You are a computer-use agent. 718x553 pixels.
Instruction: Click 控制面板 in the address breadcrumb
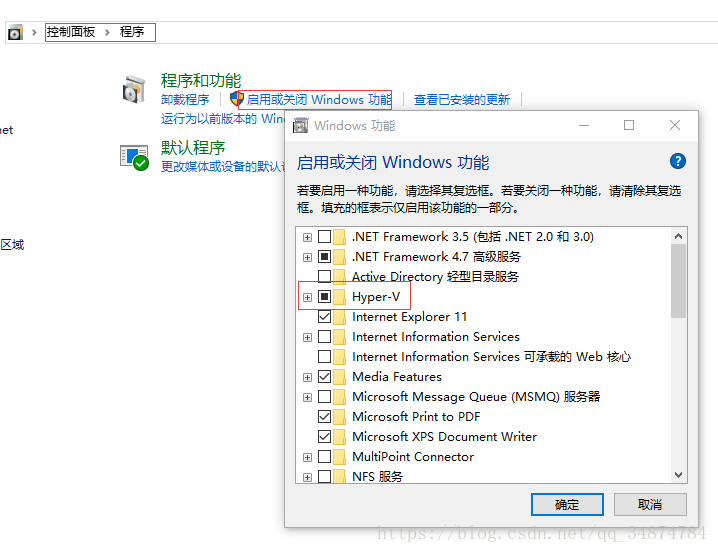71,32
